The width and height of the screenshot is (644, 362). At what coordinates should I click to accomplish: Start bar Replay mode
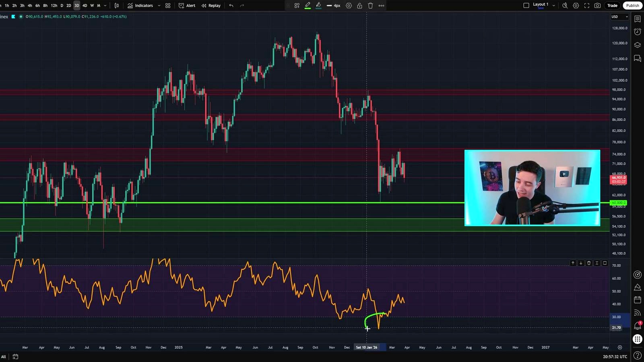211,6
